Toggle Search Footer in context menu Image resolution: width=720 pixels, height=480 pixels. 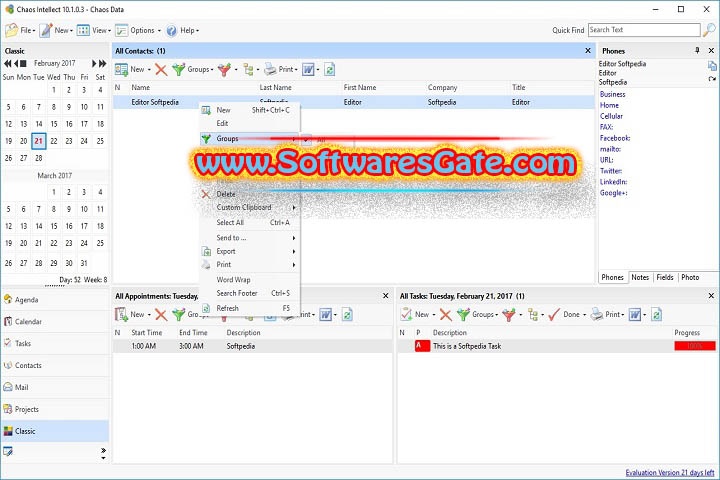[x=250, y=293]
